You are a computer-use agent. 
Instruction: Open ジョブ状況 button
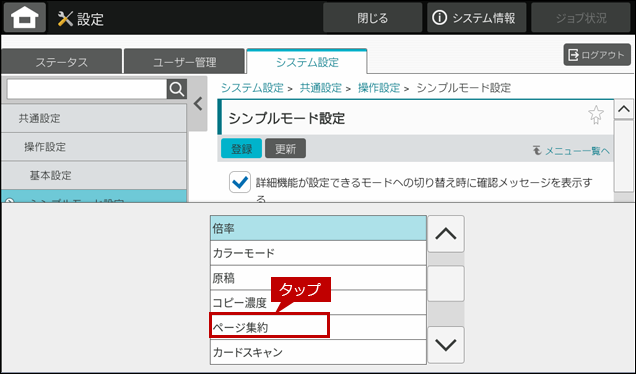pos(581,18)
